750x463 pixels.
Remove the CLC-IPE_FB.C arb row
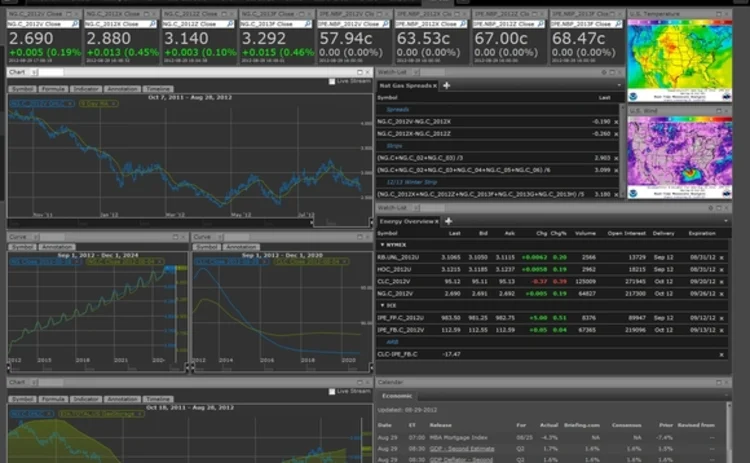click(x=722, y=354)
